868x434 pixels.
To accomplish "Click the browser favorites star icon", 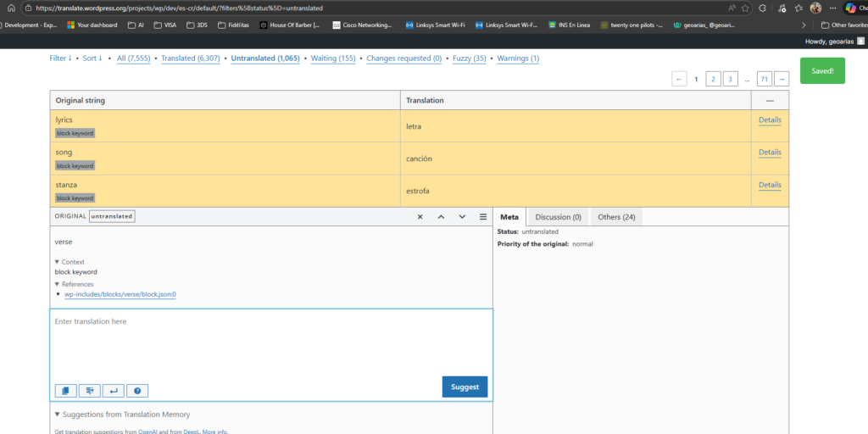I will [745, 8].
